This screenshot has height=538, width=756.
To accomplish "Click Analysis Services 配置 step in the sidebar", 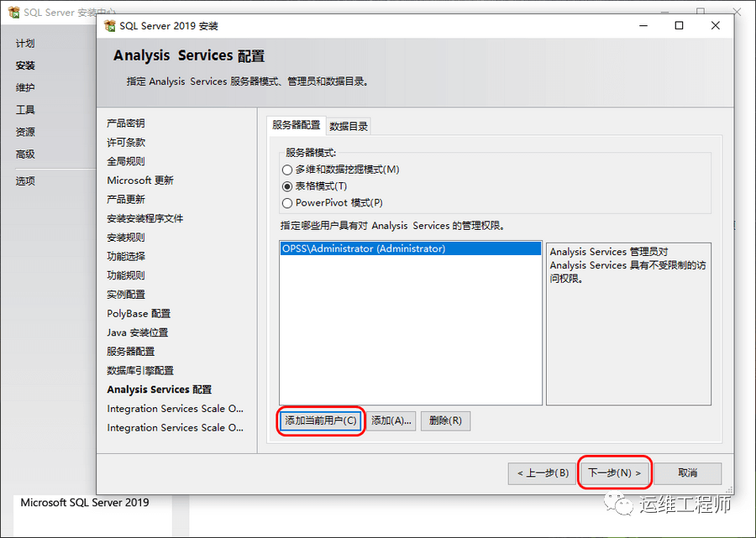I will [x=160, y=389].
